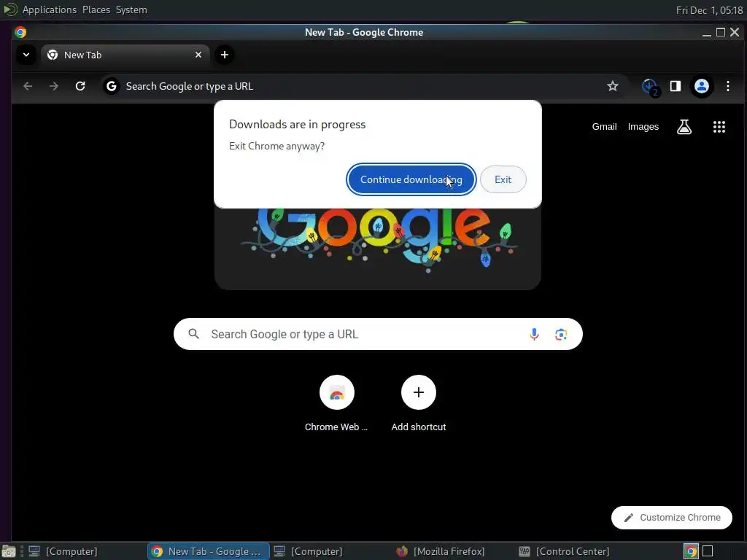Focus the address bar URL field
The height and width of the screenshot is (560, 747).
pyautogui.click(x=362, y=86)
